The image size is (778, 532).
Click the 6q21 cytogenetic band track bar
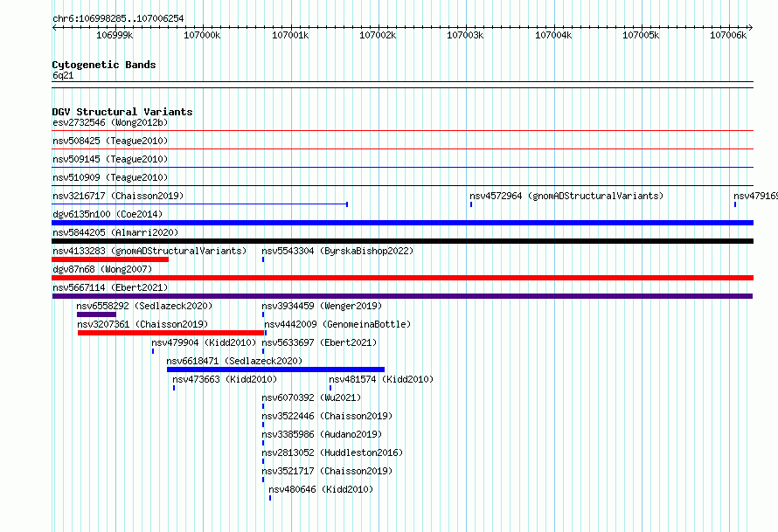402,85
